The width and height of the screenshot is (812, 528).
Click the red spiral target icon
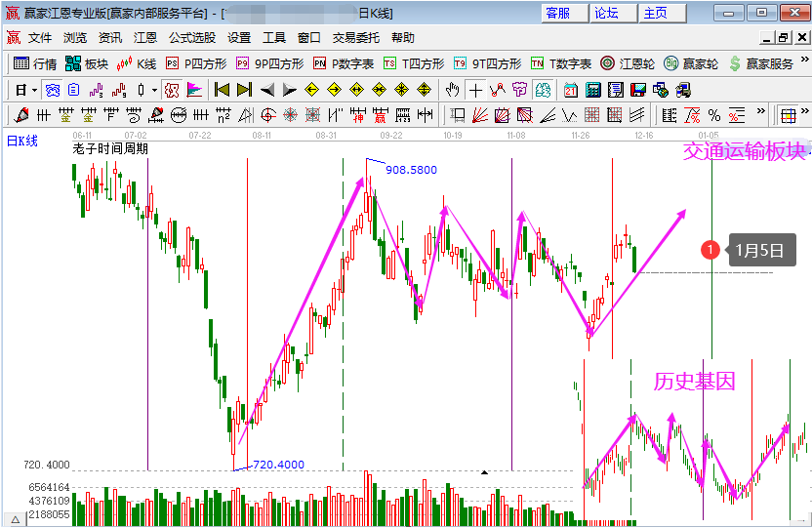click(x=267, y=115)
